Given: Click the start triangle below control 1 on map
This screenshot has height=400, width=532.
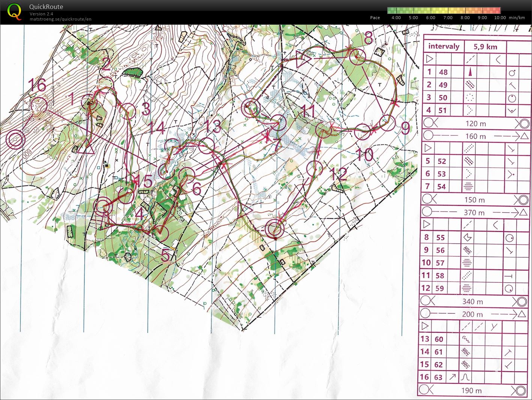Looking at the screenshot, I should pos(86,146).
